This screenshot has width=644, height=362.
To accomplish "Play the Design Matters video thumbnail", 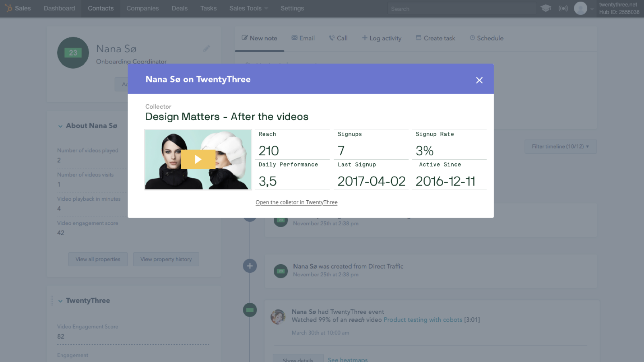I will point(198,159).
